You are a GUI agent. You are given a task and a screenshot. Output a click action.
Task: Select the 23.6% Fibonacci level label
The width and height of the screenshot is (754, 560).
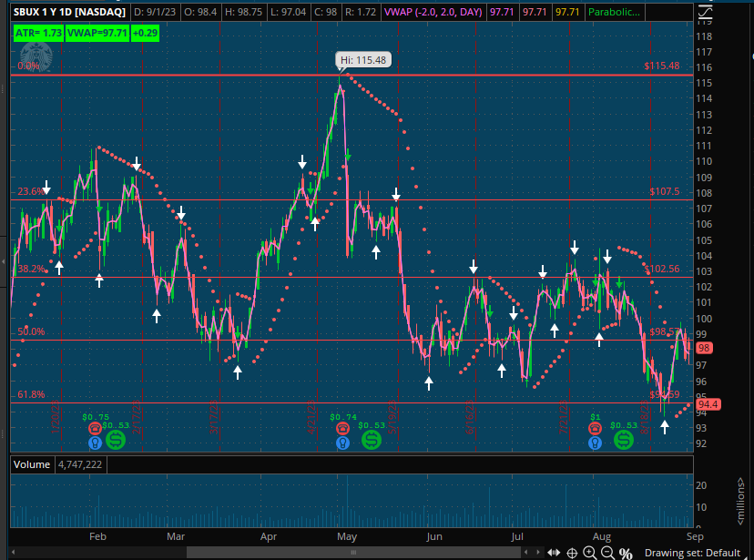[x=31, y=191]
